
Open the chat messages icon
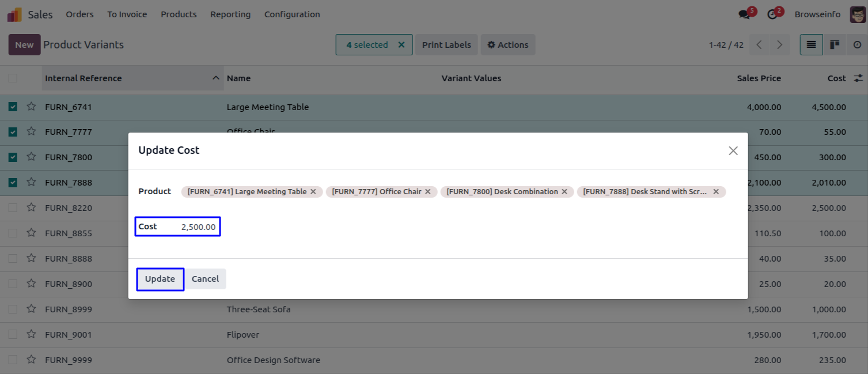[x=745, y=14]
